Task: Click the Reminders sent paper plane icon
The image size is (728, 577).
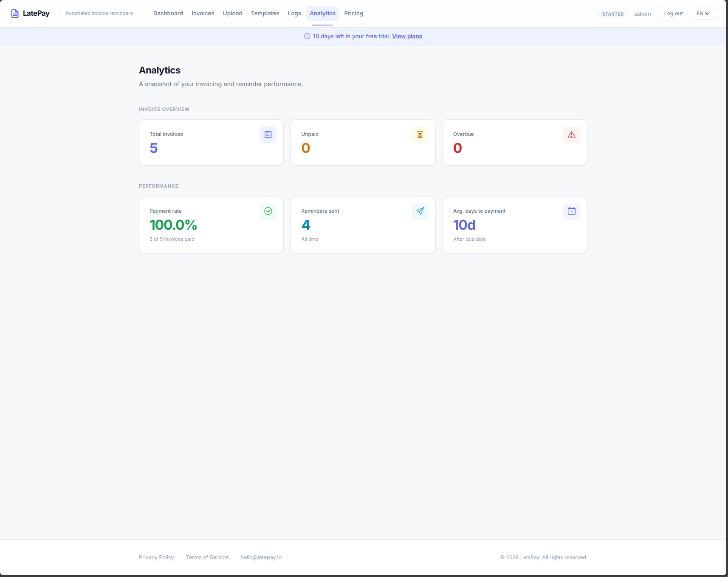Action: click(420, 211)
